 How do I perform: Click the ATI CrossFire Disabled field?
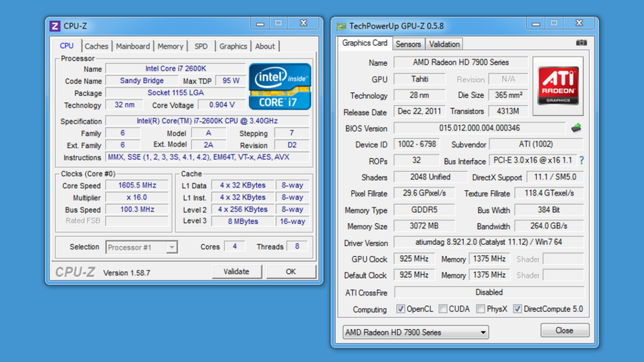pyautogui.click(x=489, y=292)
